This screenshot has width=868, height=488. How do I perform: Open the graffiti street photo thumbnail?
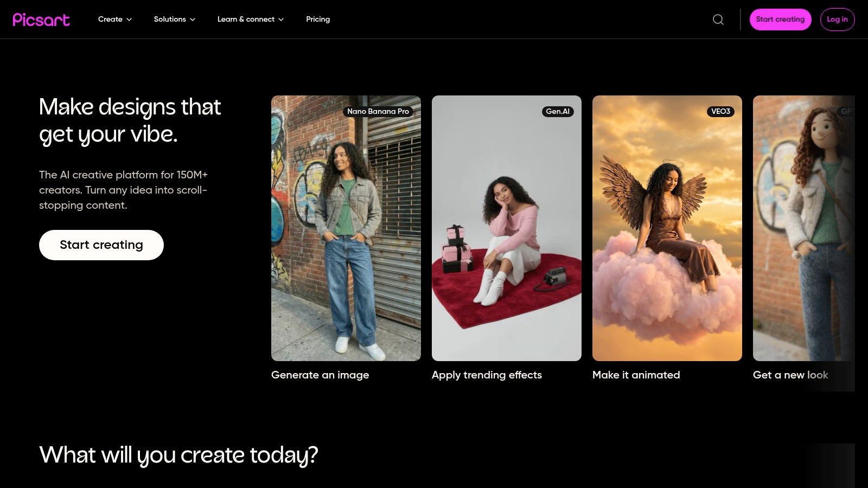(x=346, y=228)
